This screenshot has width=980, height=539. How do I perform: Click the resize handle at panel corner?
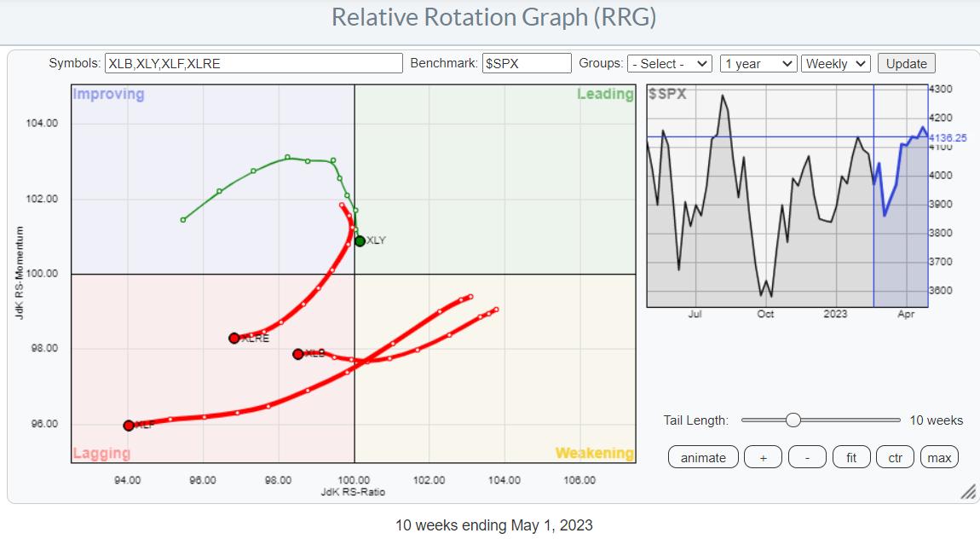pyautogui.click(x=967, y=493)
